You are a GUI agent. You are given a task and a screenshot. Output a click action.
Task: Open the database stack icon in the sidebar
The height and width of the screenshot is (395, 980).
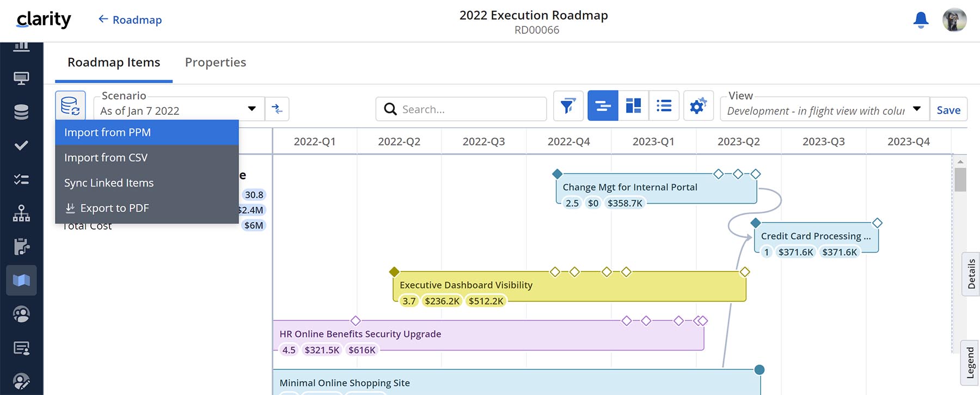[x=21, y=112]
